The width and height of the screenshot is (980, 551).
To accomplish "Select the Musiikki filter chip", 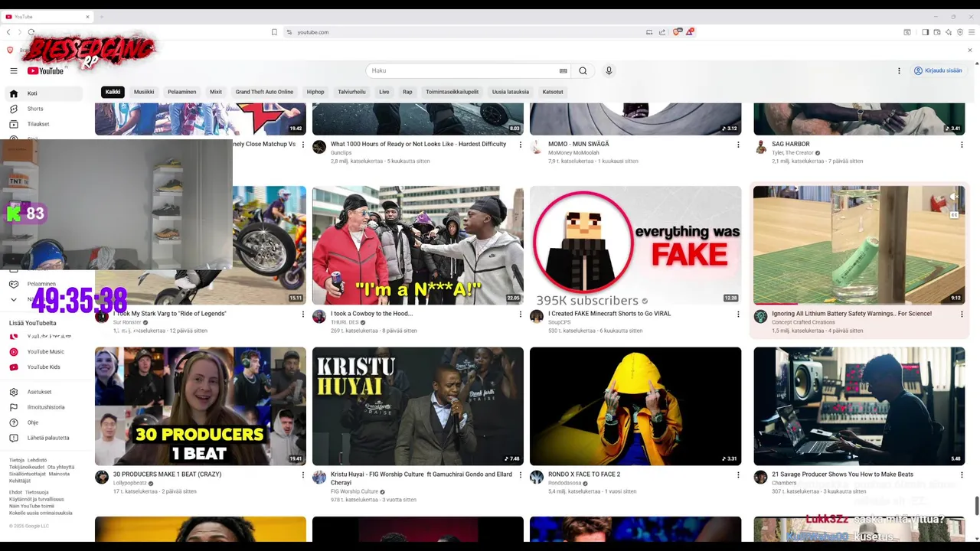I will click(x=144, y=92).
